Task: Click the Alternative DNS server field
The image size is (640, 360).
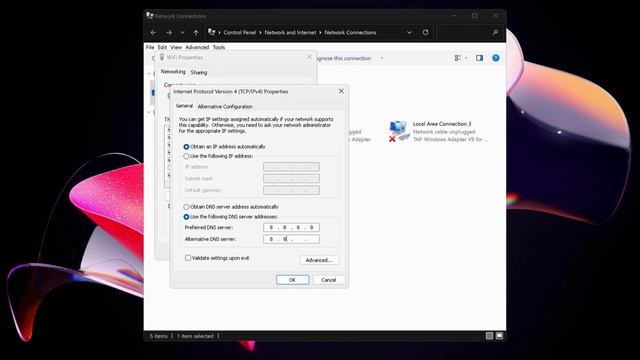Action: click(x=291, y=239)
